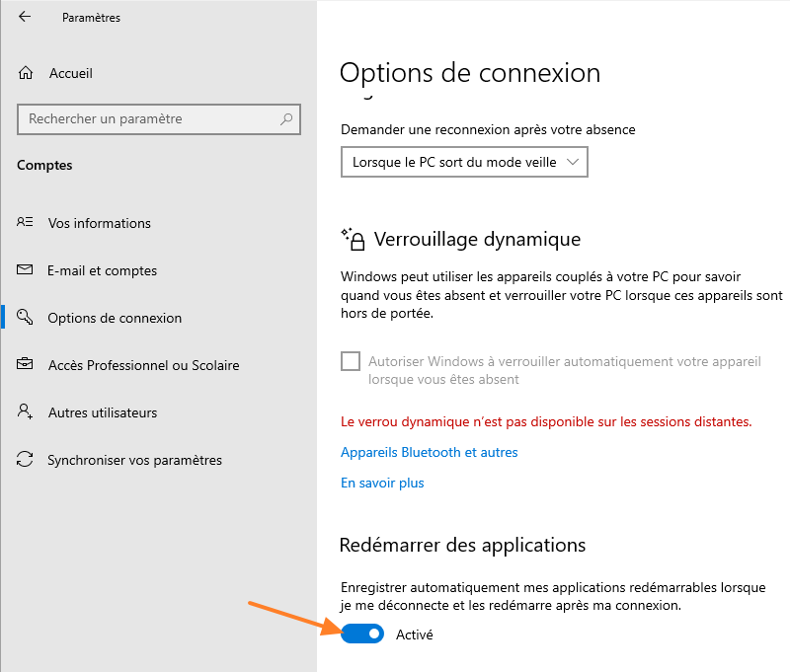Turn off the Redémarrer des applications toggle
This screenshot has width=790, height=672.
362,635
